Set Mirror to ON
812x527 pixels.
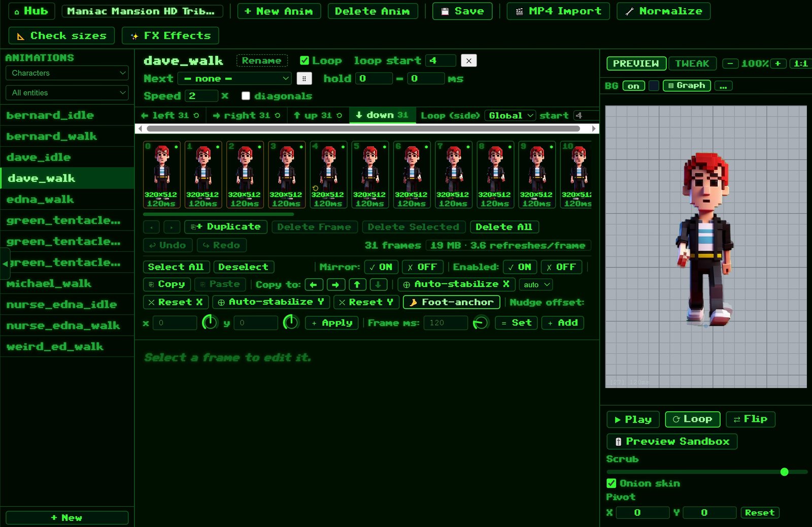click(381, 267)
